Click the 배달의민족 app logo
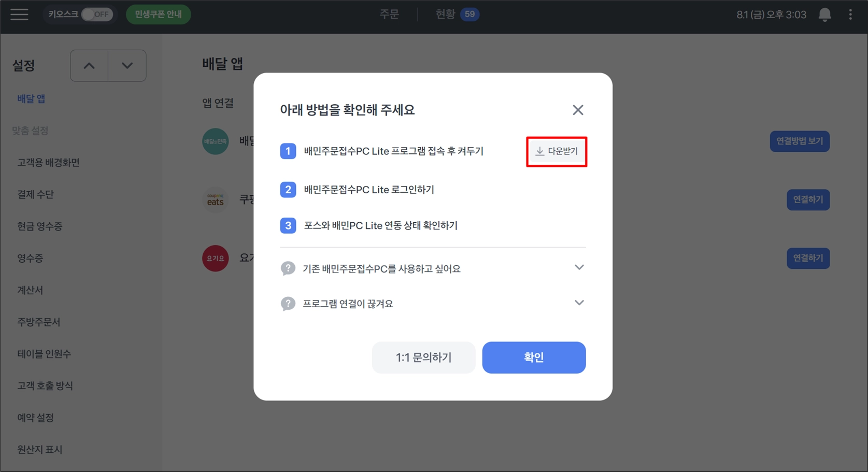Screen dimensions: 868x472 (216, 141)
